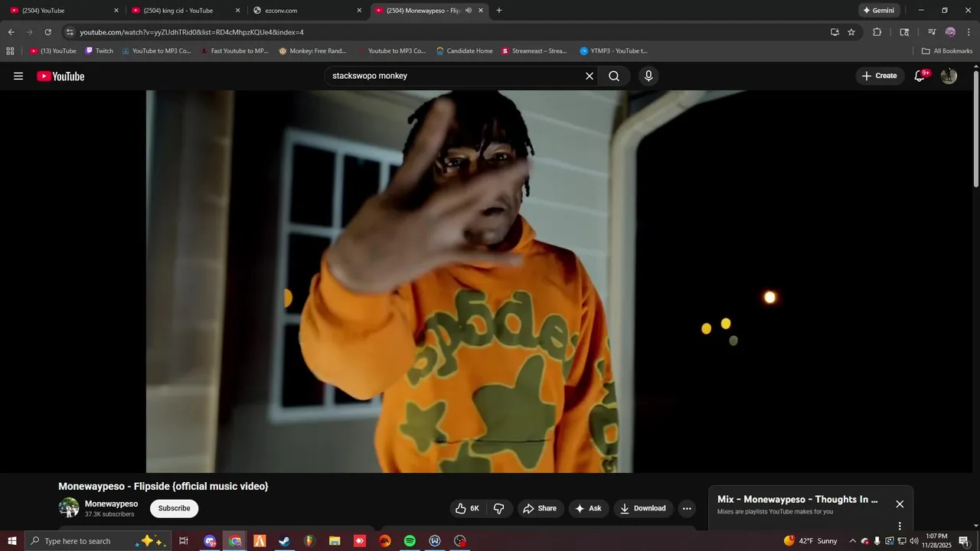Open Chrome profile avatar

(x=950, y=32)
